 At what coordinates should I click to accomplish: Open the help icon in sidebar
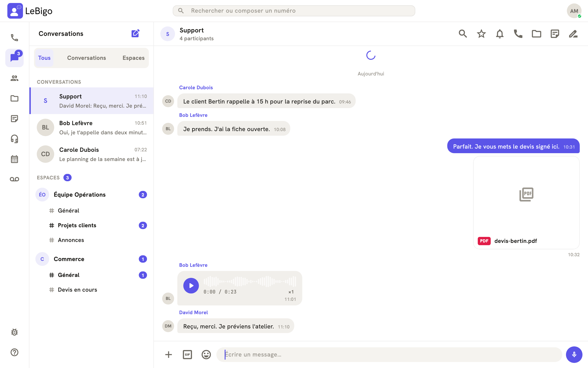[14, 352]
